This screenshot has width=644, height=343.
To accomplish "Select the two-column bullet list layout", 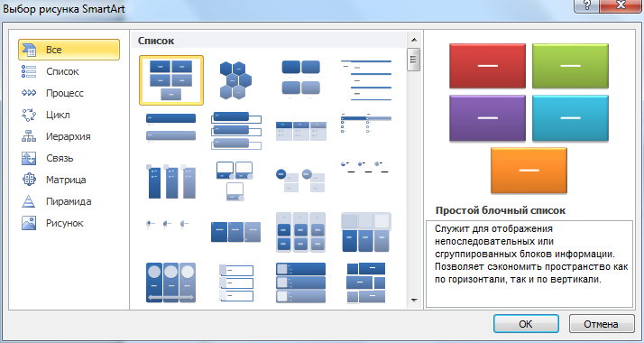I will [366, 123].
